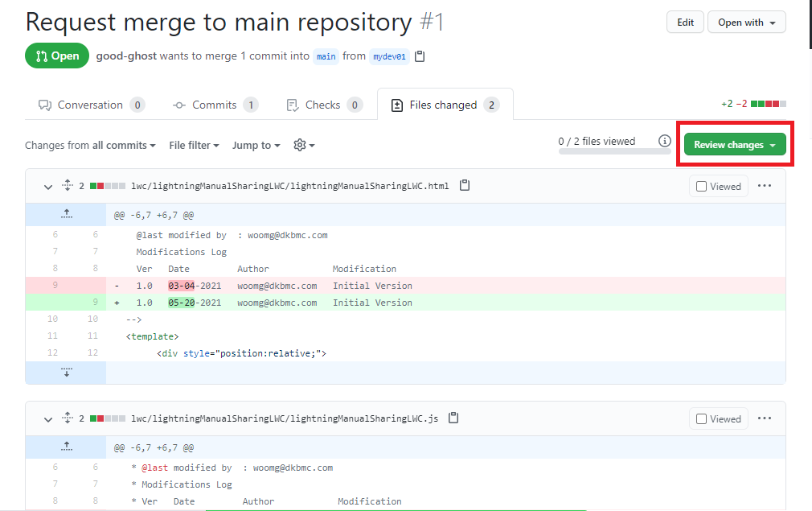Switch to the Conversation tab

click(x=90, y=104)
